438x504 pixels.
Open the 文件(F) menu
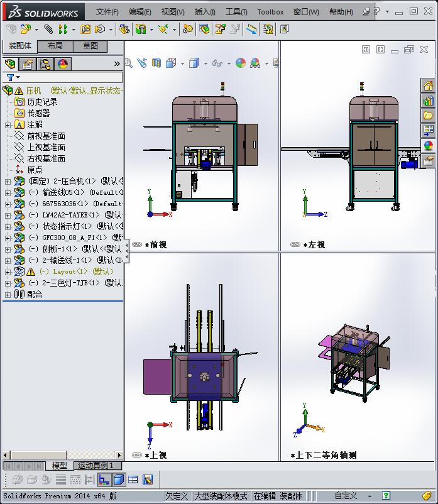click(x=107, y=12)
